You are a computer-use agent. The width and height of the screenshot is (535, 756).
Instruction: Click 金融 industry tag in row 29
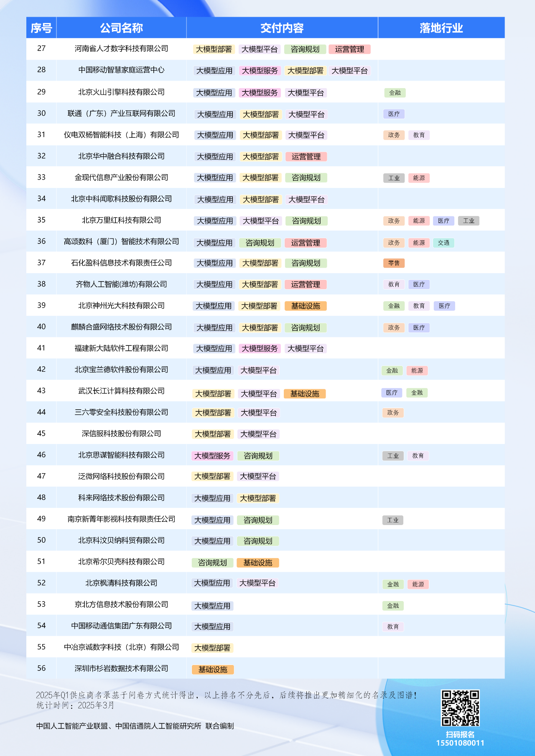click(x=395, y=93)
